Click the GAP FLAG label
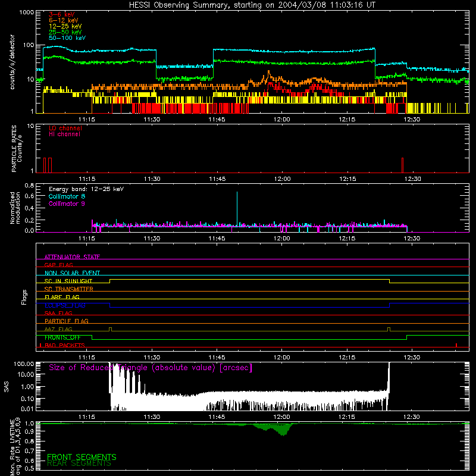The image size is (476, 476). click(58, 265)
